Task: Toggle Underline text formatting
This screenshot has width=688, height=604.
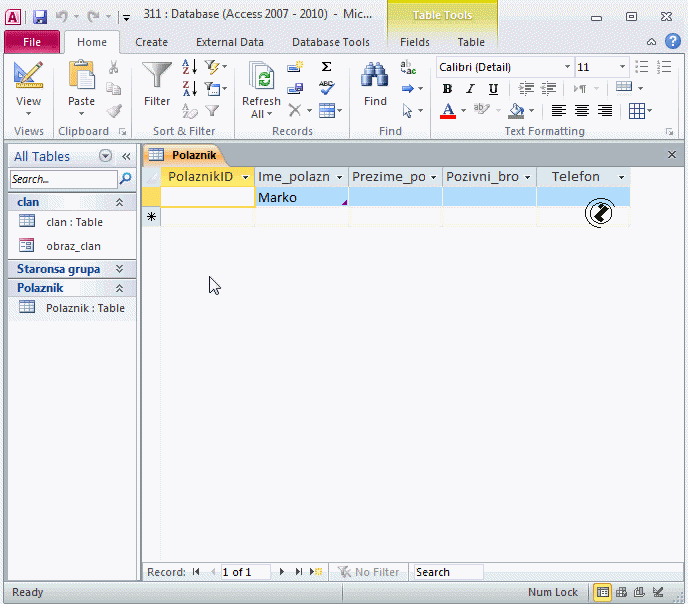Action: point(493,89)
